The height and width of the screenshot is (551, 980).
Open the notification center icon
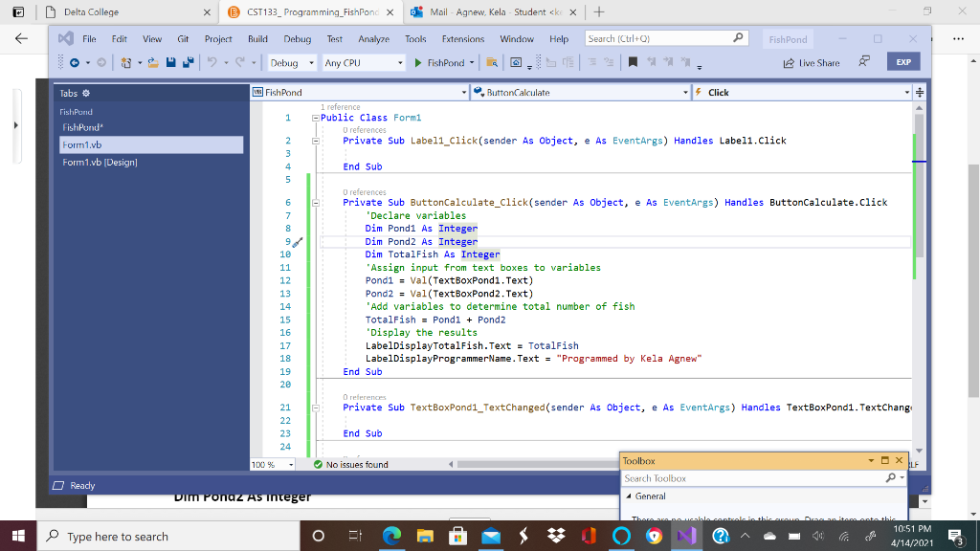(956, 536)
